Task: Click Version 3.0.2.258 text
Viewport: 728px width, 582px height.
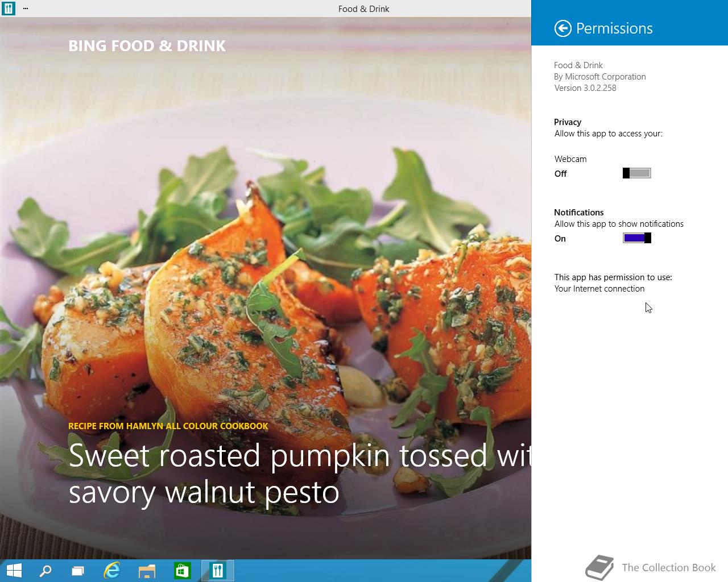Action: 585,88
